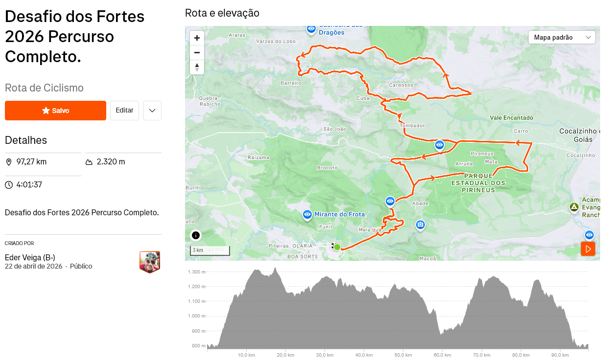
Task: Open map info attribution icon
Action: [196, 235]
